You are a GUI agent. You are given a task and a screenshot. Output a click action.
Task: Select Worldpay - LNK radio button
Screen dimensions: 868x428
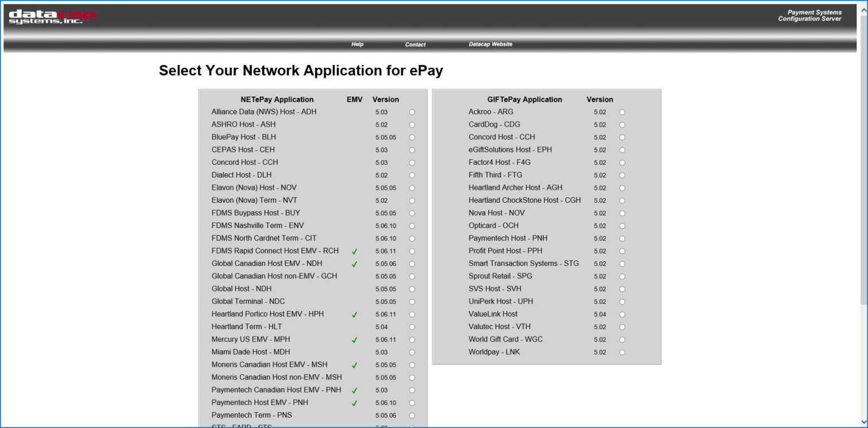[x=622, y=352]
